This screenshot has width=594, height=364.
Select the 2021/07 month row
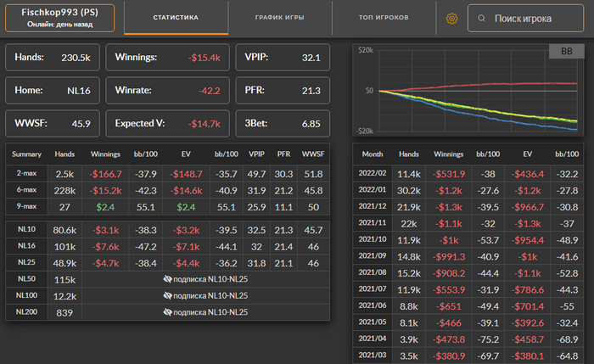[x=468, y=289]
